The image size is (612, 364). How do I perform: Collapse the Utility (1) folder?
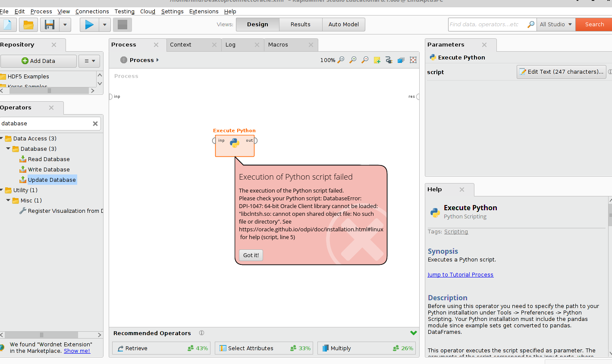coord(1,190)
